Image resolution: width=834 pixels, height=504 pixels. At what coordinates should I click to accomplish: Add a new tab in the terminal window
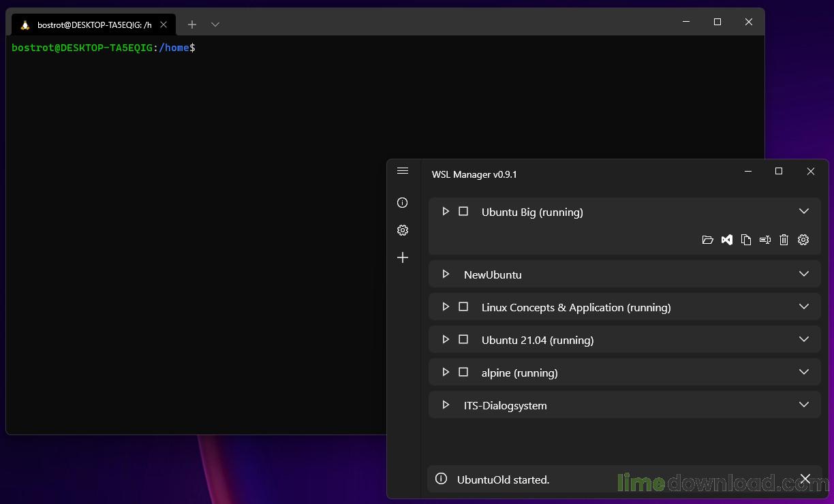[x=192, y=25]
